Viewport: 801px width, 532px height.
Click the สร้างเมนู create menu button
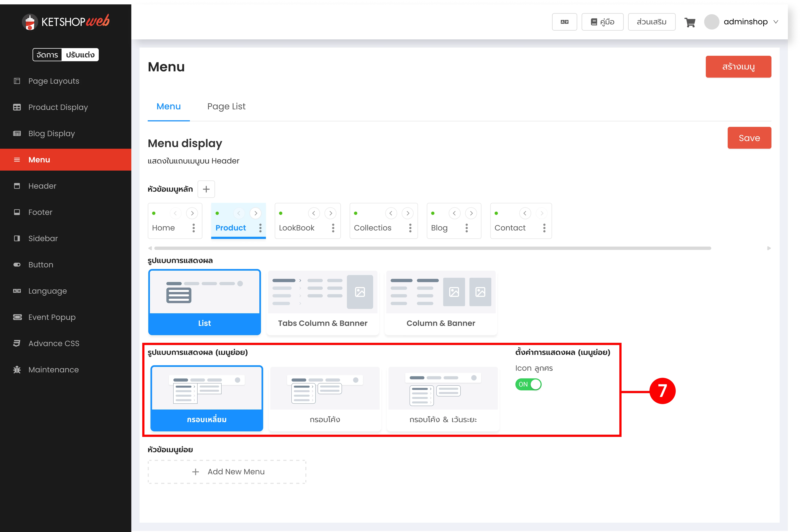[x=738, y=67]
